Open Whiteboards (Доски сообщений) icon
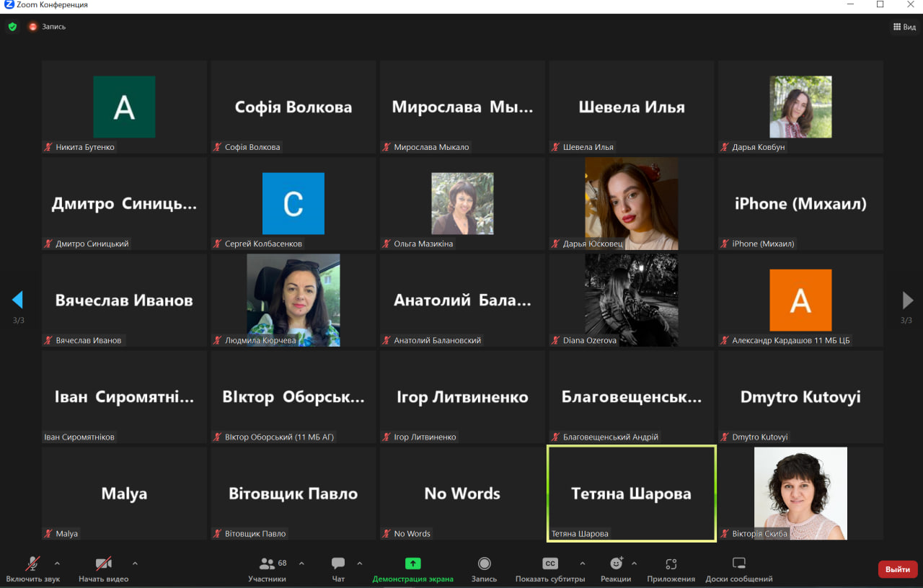Image resolution: width=923 pixels, height=588 pixels. click(738, 563)
